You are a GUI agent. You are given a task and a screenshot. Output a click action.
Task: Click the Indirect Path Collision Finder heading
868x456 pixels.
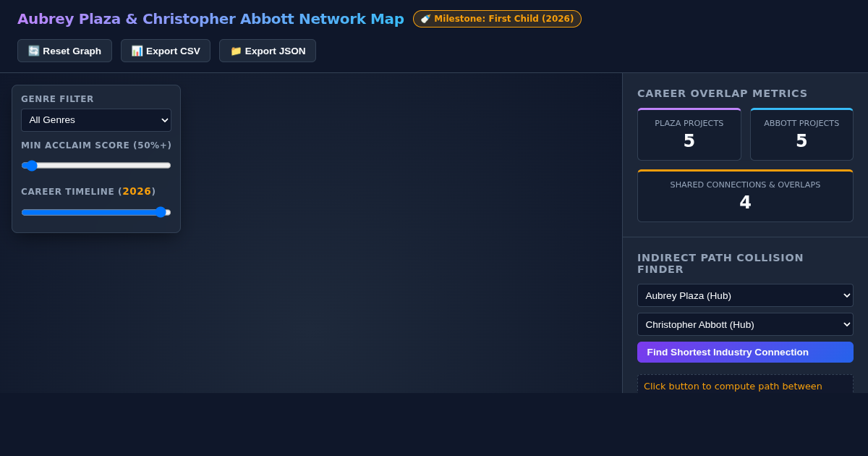[720, 263]
